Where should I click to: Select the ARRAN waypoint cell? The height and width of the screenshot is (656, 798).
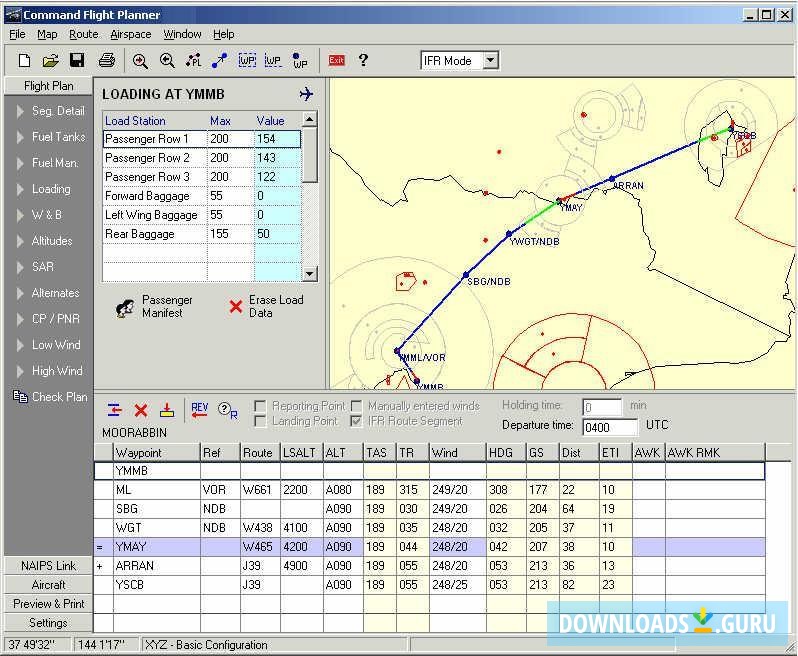coord(156,566)
